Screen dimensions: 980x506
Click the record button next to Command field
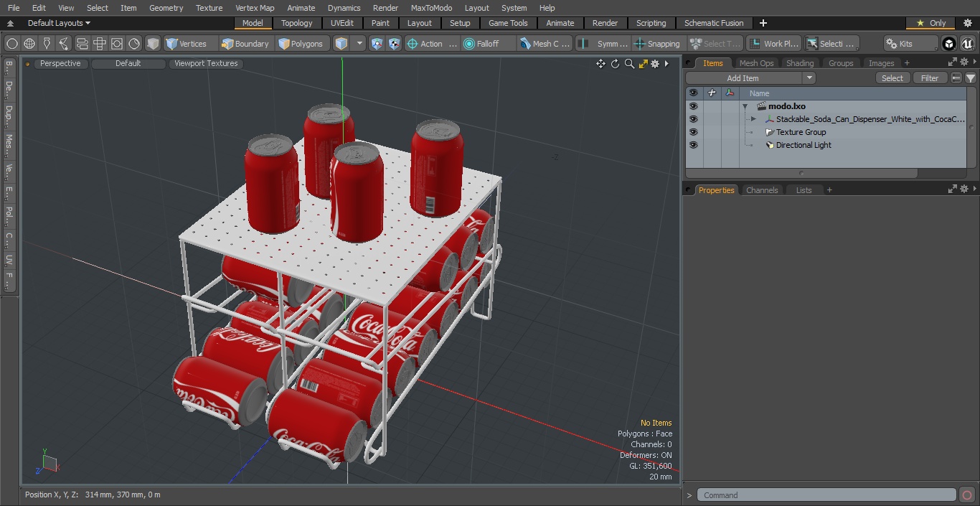click(966, 495)
